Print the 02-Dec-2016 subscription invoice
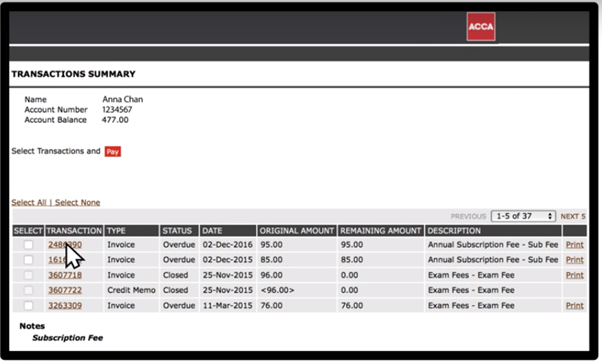602x362 pixels. click(575, 245)
